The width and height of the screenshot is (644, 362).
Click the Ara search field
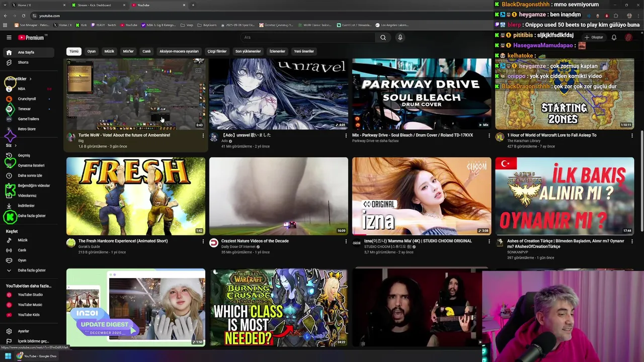(308, 37)
